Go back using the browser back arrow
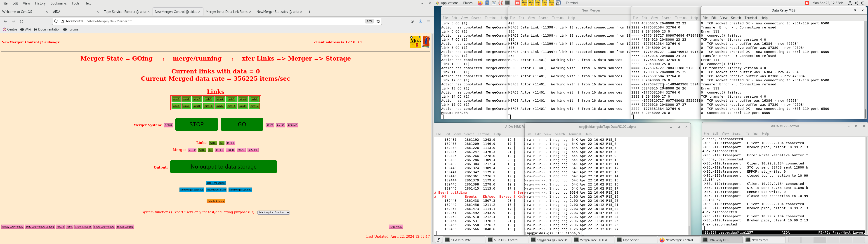This screenshot has width=868, height=244. click(5, 21)
